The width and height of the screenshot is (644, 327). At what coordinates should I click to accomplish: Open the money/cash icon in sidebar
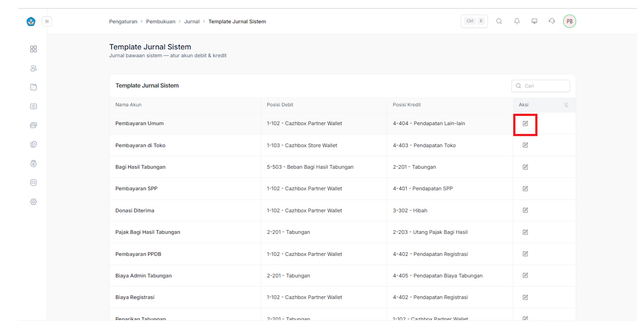point(33,106)
